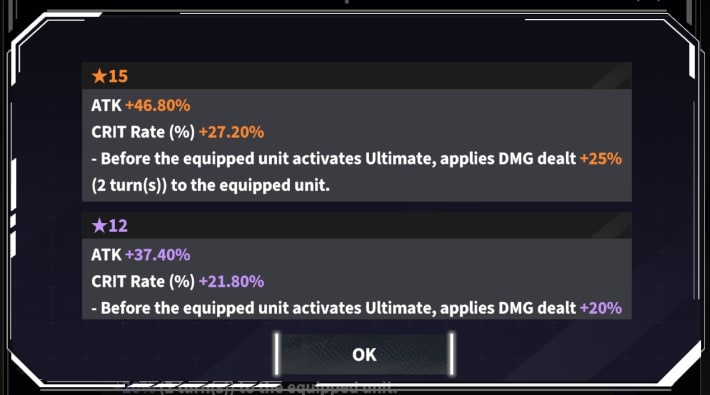Click the white ATK label in the ★15 section
The height and width of the screenshot is (395, 710).
click(106, 106)
